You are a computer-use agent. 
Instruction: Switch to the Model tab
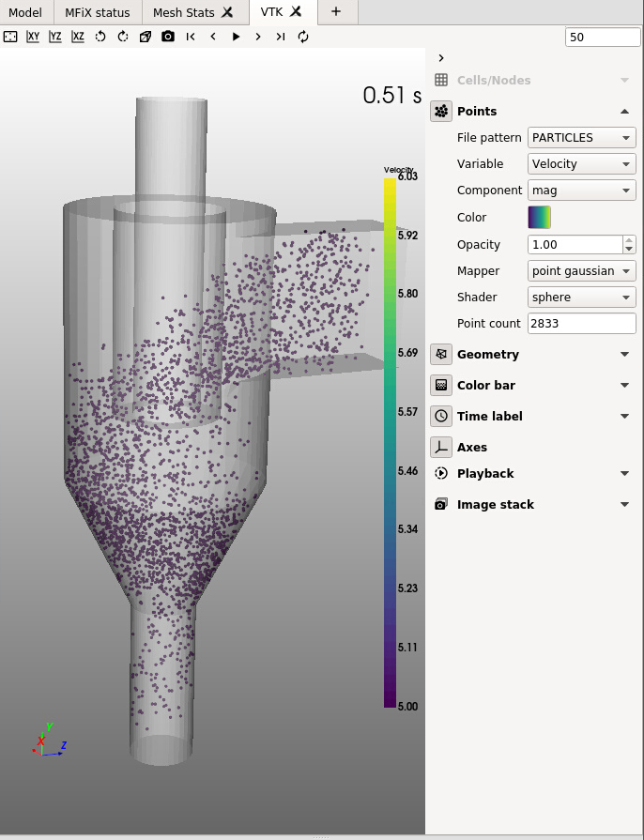(x=25, y=12)
